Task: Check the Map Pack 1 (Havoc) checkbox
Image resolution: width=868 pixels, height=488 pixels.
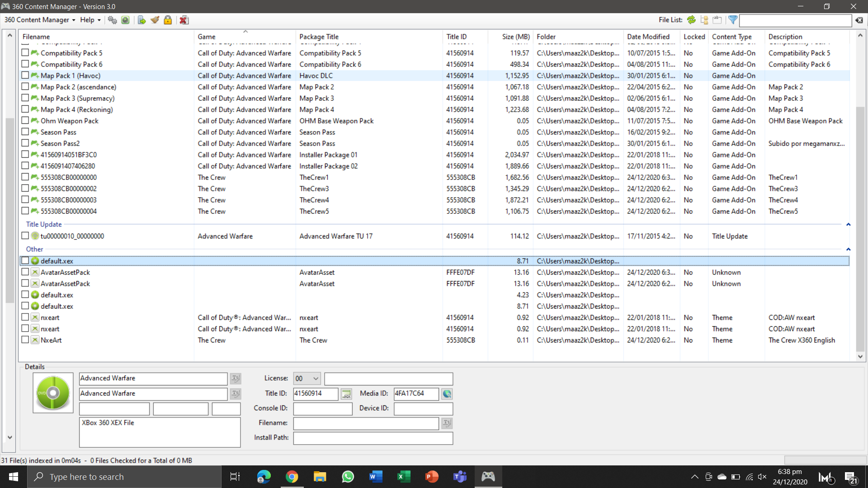Action: [25, 75]
